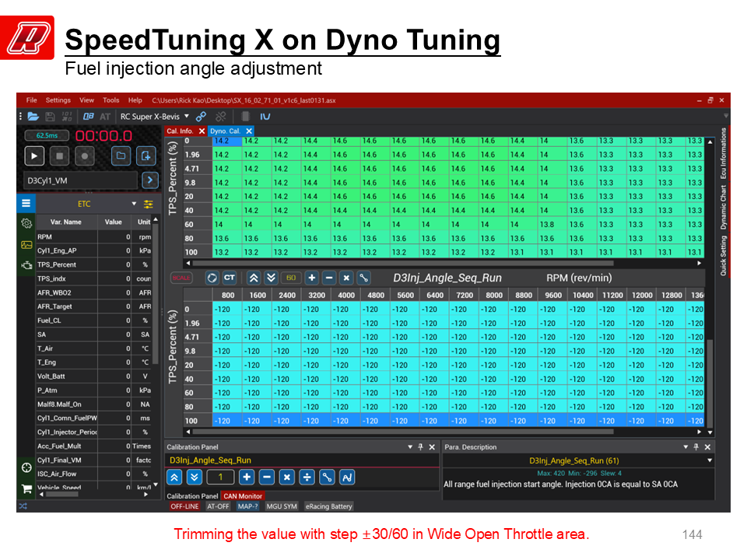Click the AT-OFF status indicator
This screenshot has height=560, width=747.
click(218, 506)
